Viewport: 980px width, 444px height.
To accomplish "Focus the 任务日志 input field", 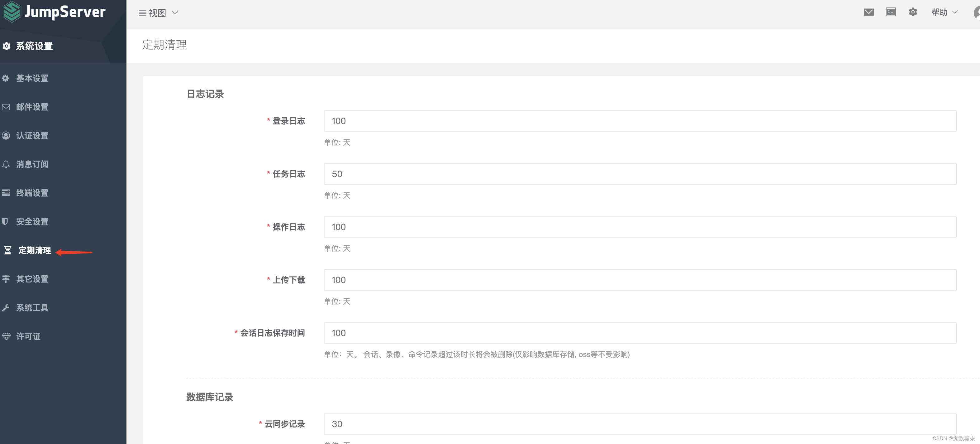I will [640, 174].
